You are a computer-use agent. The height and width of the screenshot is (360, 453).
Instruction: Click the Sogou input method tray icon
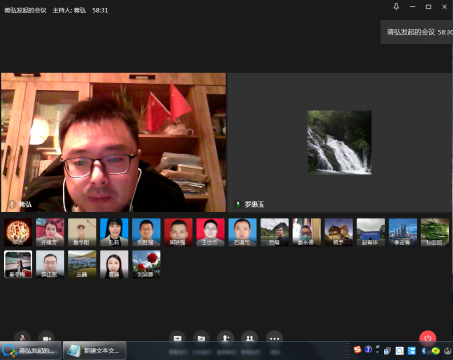(357, 350)
